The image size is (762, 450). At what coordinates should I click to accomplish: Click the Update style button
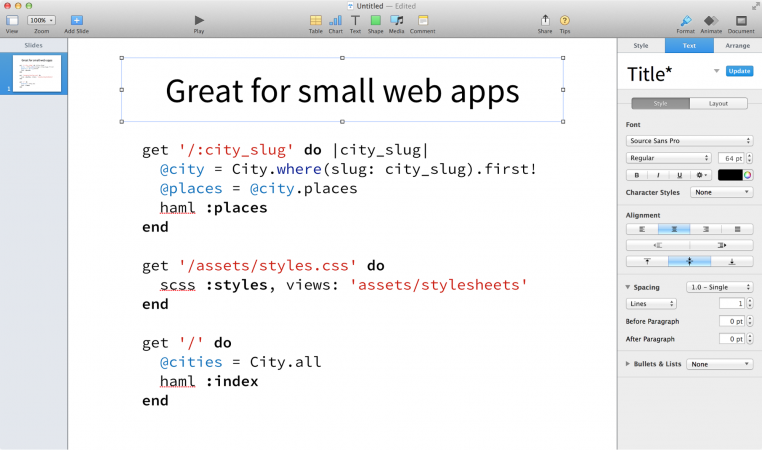739,71
